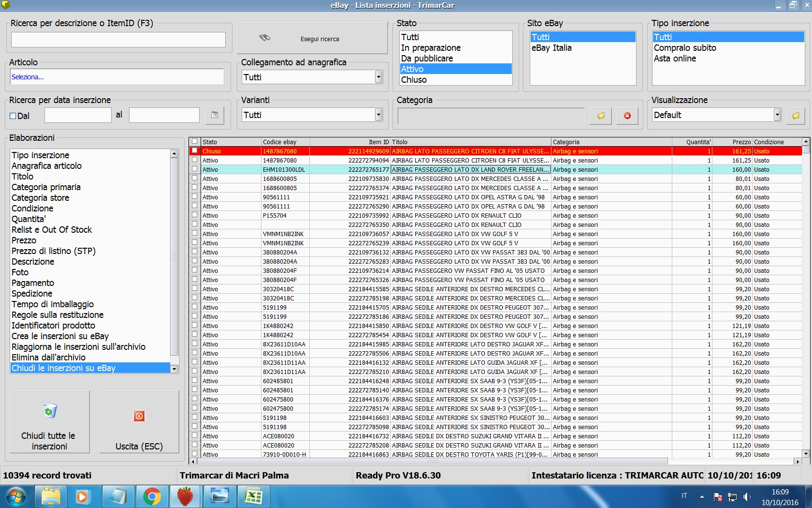Click the notebook app taskbar icon
The height and width of the screenshot is (508, 812).
117,497
